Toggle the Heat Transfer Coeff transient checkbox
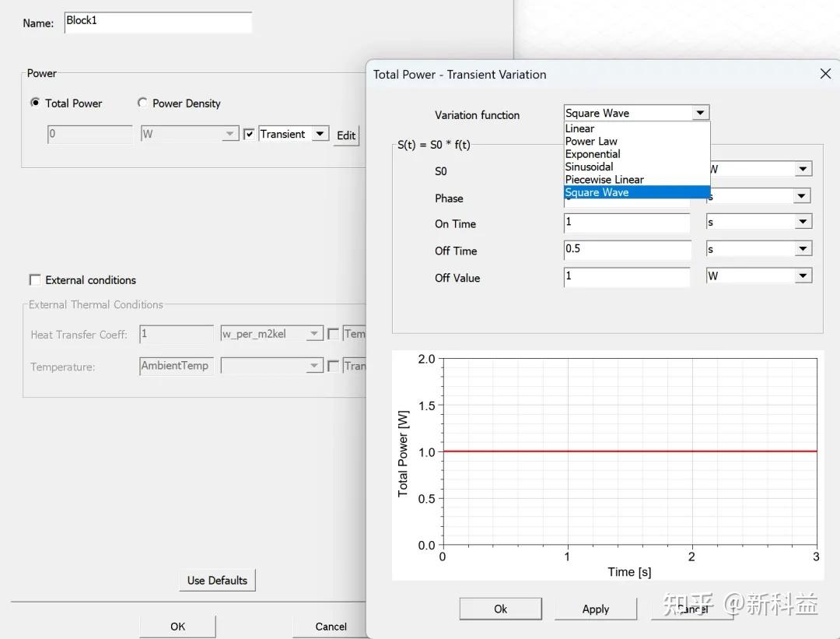This screenshot has height=639, width=840. [x=333, y=334]
